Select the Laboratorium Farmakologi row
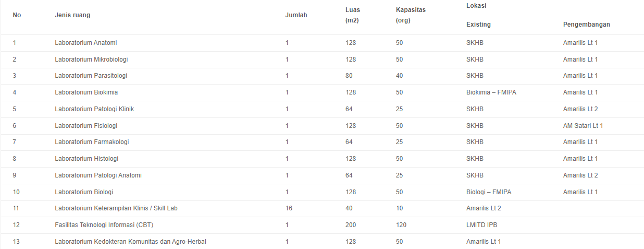 [x=322, y=142]
